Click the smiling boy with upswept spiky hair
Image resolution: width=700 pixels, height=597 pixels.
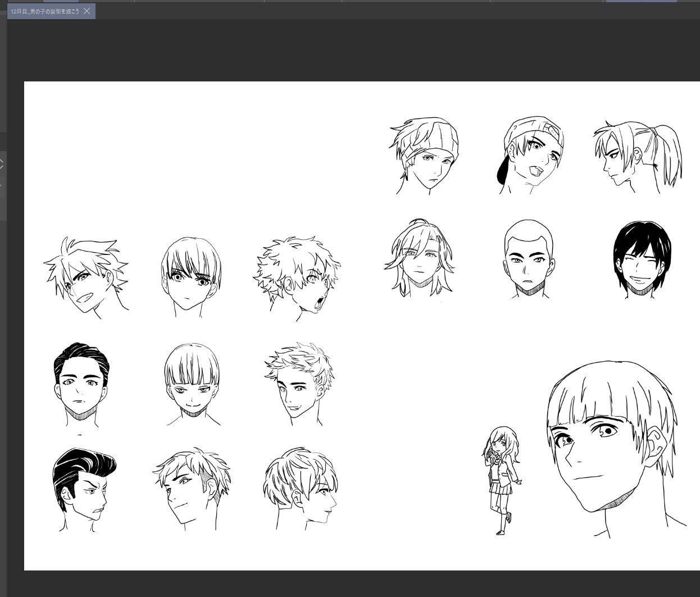[x=298, y=383]
